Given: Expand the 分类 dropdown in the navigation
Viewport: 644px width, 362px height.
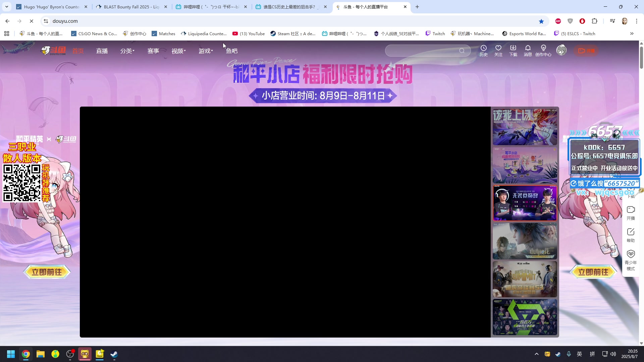Looking at the screenshot, I should tap(127, 51).
